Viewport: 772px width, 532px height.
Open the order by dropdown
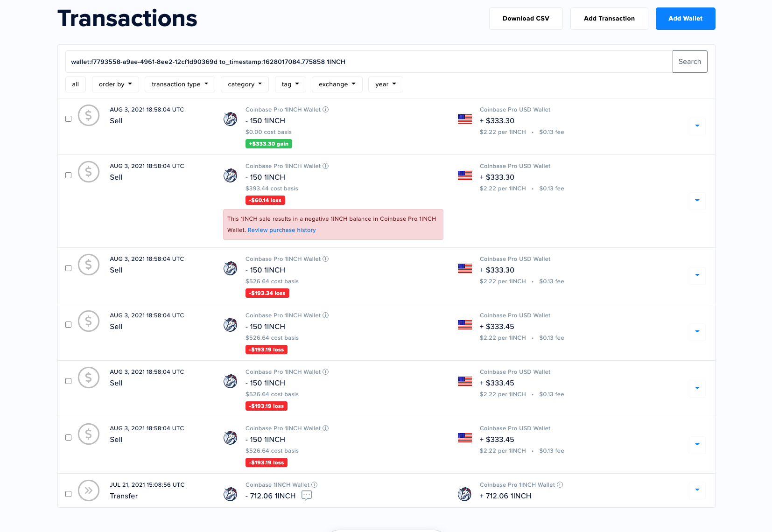tap(115, 84)
